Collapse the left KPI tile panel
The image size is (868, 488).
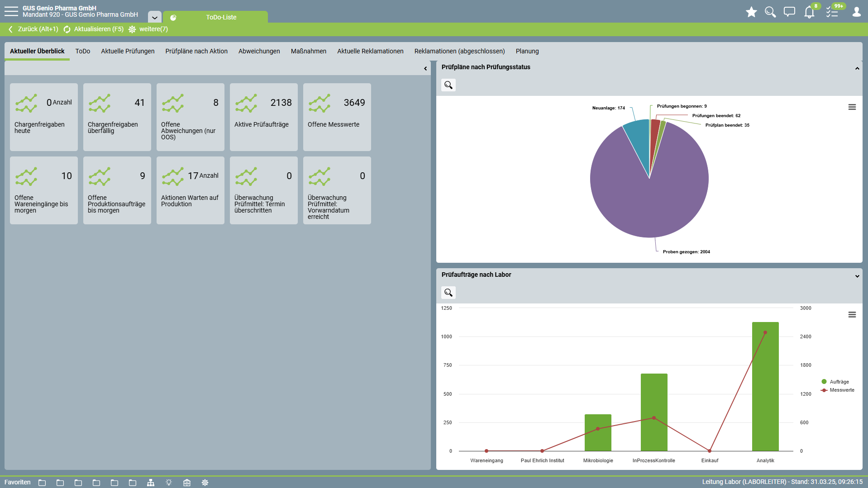click(x=425, y=69)
